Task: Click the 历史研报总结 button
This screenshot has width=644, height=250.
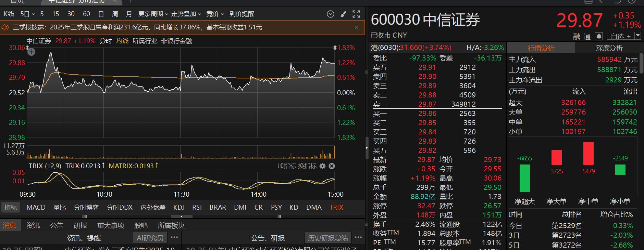Action: (328, 238)
